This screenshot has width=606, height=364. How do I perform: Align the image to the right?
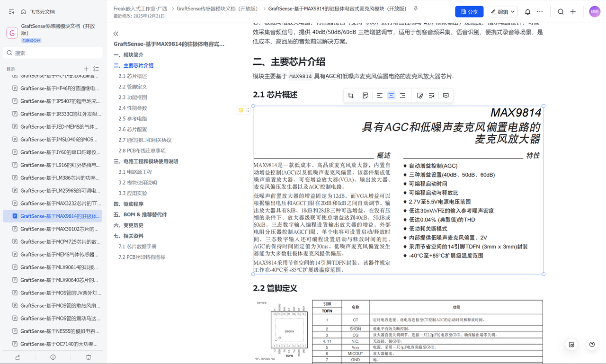pyautogui.click(x=402, y=96)
